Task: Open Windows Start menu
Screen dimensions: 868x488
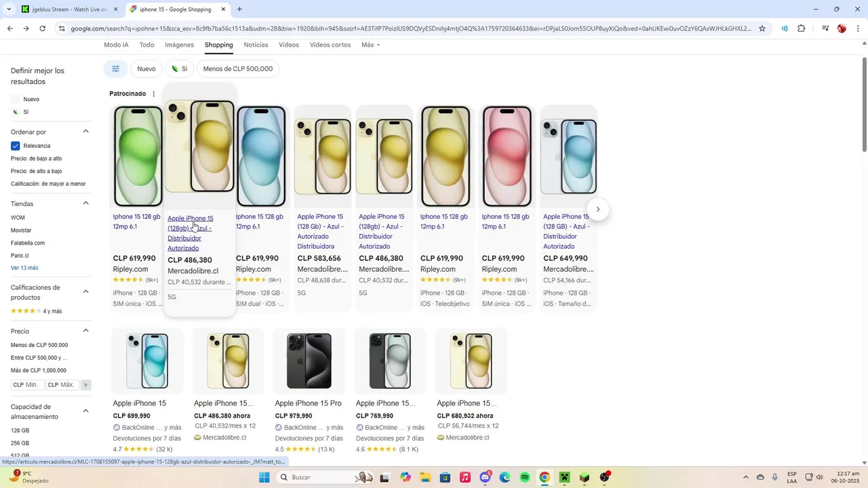Action: click(264, 477)
